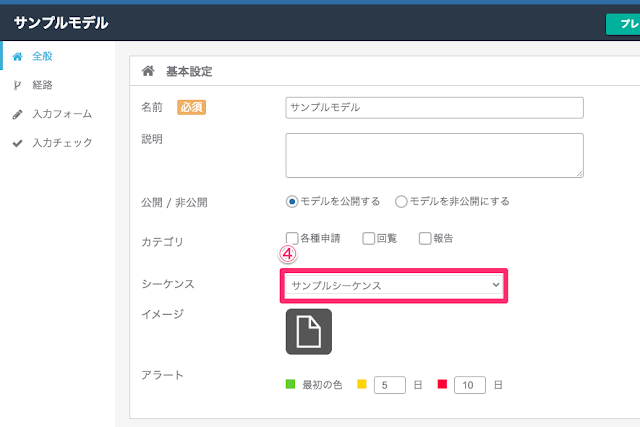
Task: Select モデルを公開する radio button
Action: point(292,201)
